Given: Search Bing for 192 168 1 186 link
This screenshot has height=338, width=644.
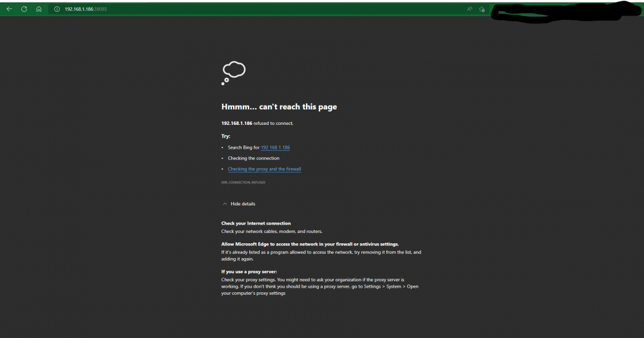Looking at the screenshot, I should click(275, 147).
